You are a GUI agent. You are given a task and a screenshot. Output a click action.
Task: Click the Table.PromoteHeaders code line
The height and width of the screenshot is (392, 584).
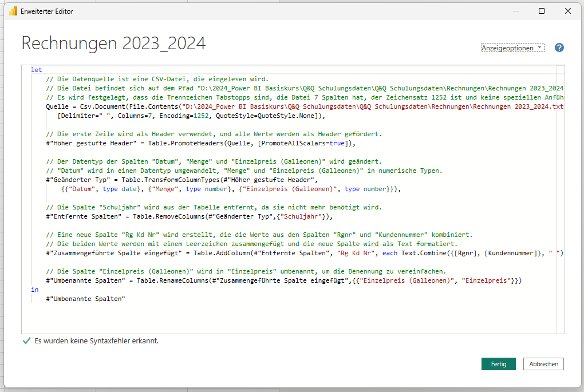point(200,143)
